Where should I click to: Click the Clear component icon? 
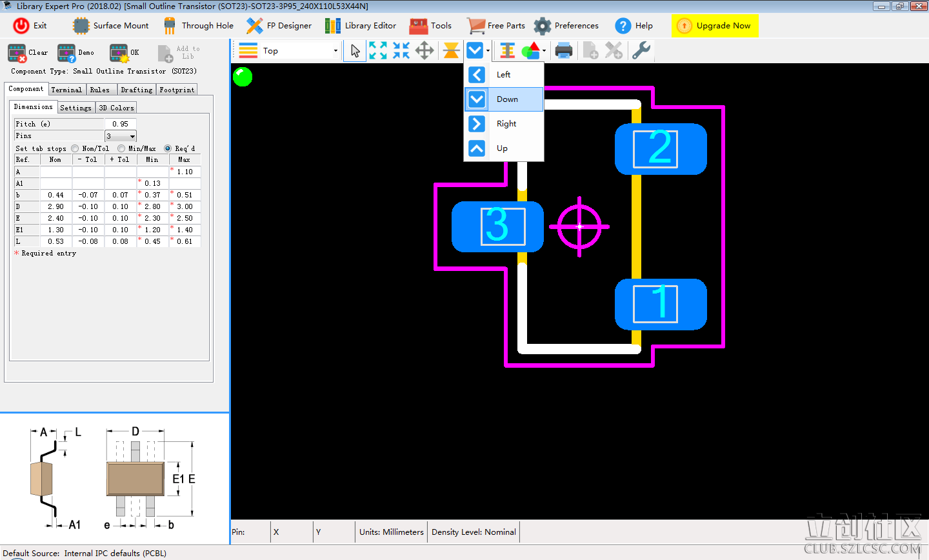click(17, 53)
